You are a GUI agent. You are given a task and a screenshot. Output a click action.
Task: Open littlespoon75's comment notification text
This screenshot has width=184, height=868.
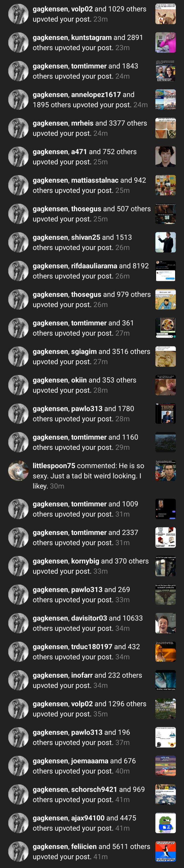click(x=89, y=476)
